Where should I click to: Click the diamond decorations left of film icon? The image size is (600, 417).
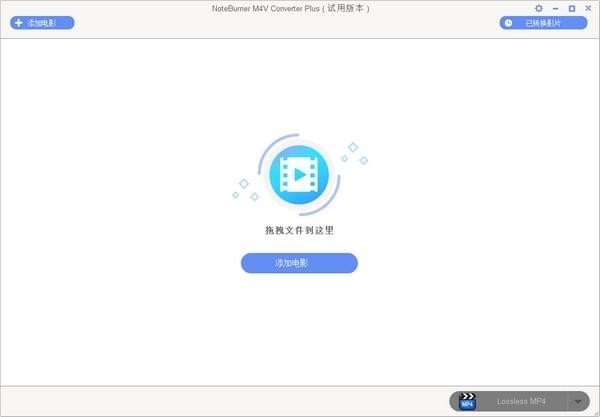tap(240, 186)
